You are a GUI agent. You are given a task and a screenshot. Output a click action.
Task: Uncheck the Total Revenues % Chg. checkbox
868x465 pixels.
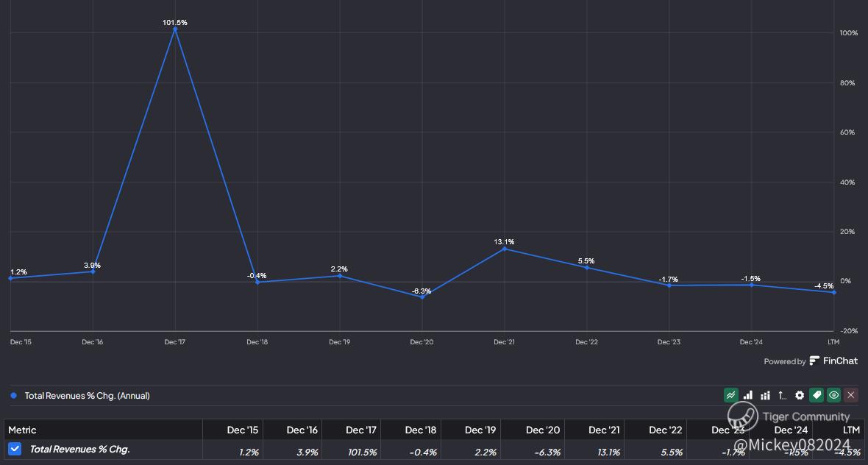tap(15, 449)
